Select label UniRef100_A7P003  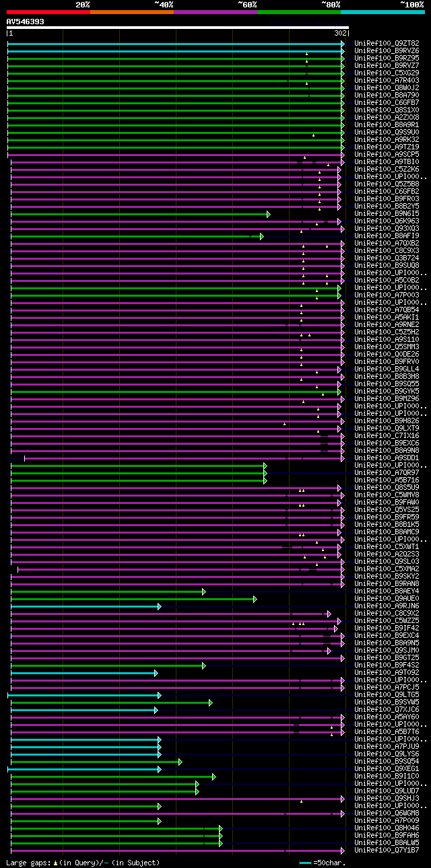[x=387, y=295]
